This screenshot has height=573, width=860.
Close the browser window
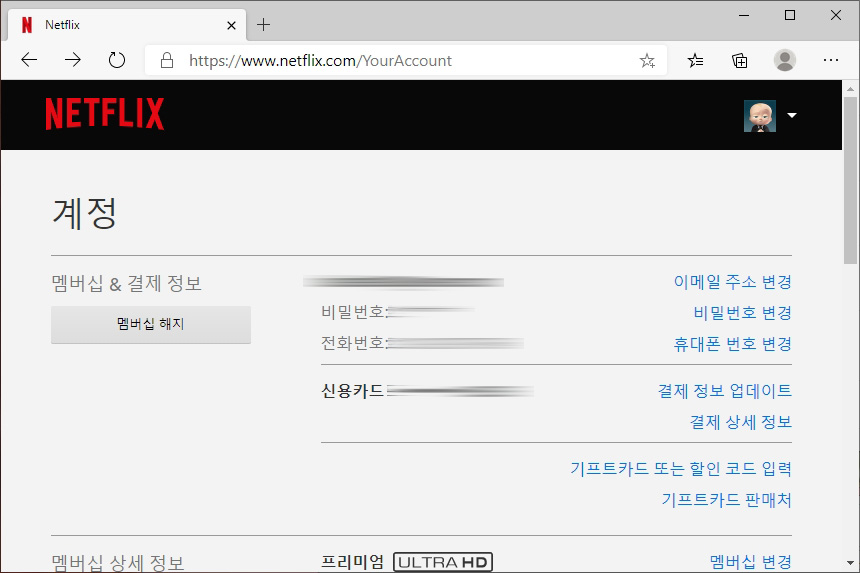point(836,15)
